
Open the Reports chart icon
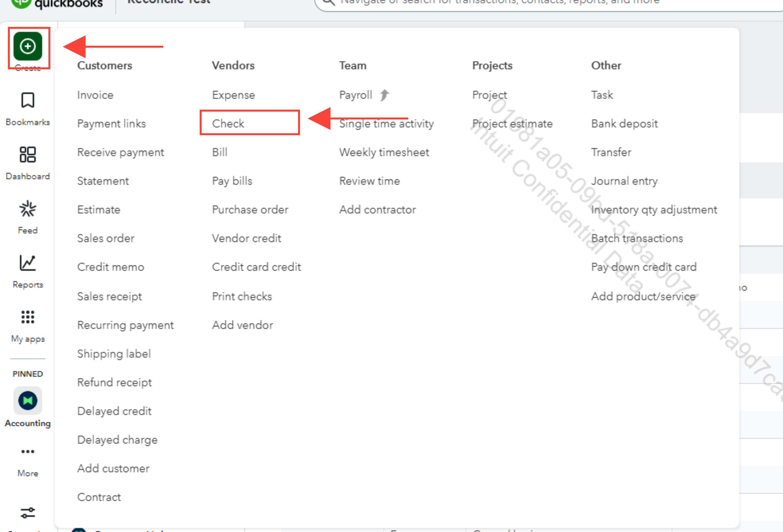(x=28, y=263)
